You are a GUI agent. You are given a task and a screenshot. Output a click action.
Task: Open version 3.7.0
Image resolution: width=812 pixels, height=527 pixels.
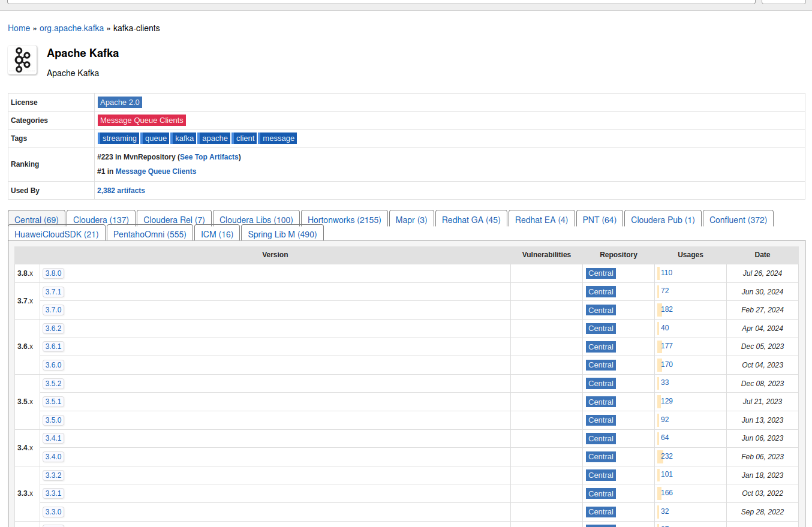(53, 310)
